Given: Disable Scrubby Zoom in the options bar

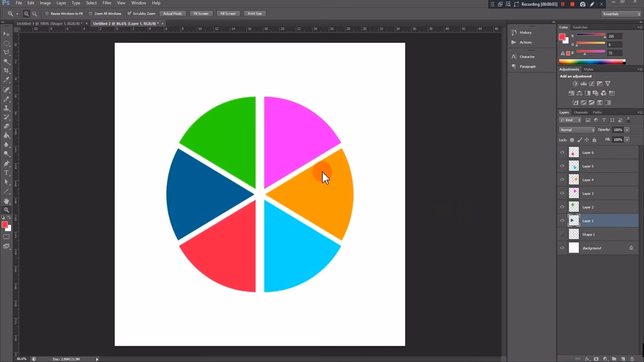Looking at the screenshot, I should pos(130,14).
